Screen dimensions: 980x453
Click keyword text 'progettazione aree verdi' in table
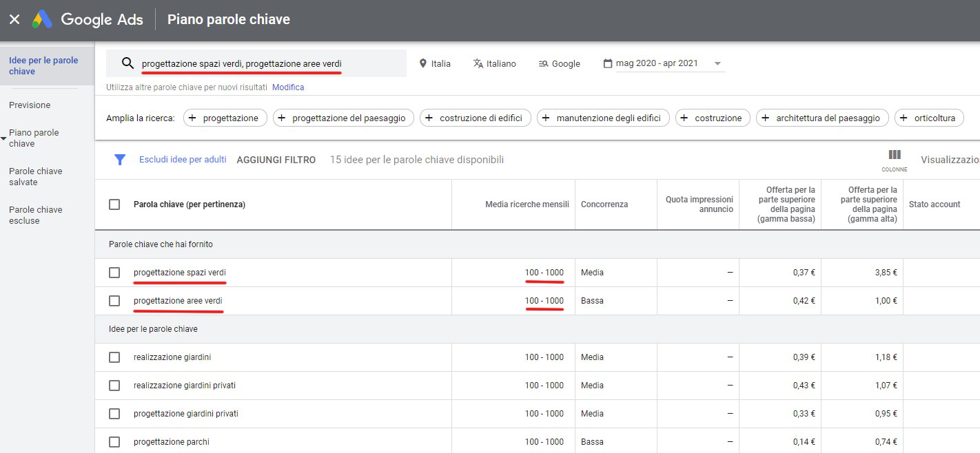point(178,301)
